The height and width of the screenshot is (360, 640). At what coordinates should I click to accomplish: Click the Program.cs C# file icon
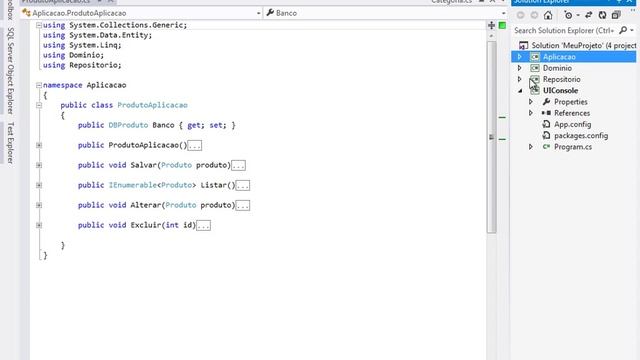(546, 147)
